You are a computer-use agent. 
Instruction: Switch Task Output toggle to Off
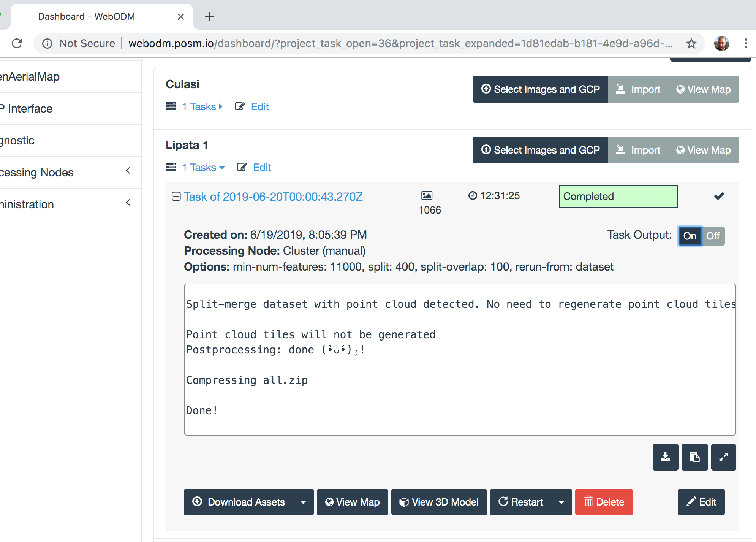click(x=712, y=236)
